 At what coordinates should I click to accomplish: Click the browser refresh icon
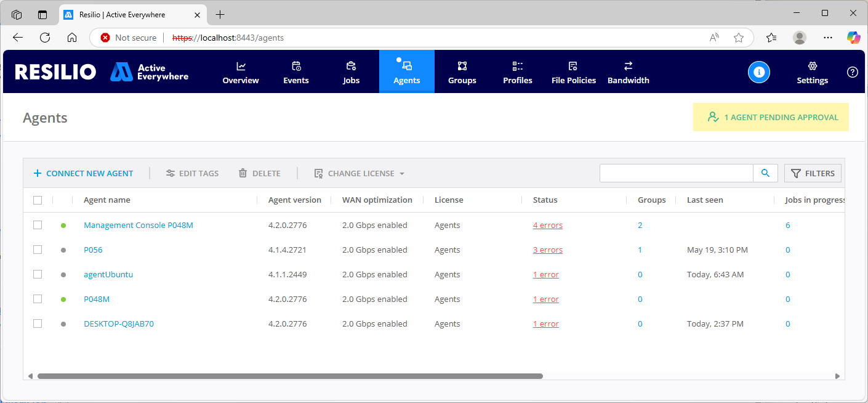pyautogui.click(x=45, y=38)
